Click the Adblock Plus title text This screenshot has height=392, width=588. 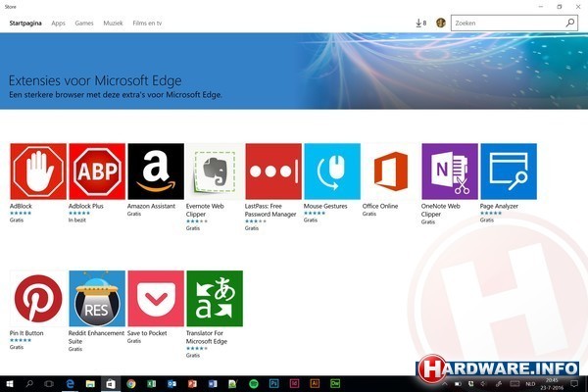coord(86,206)
